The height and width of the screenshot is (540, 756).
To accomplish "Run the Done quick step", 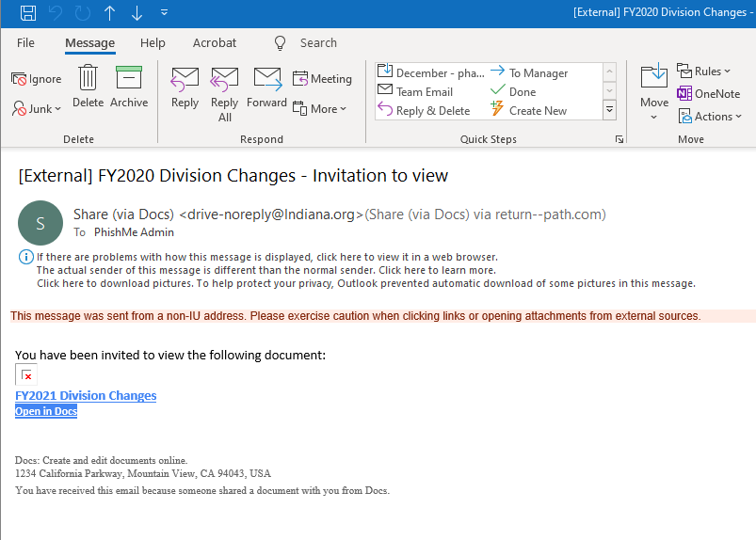I will pyautogui.click(x=513, y=91).
